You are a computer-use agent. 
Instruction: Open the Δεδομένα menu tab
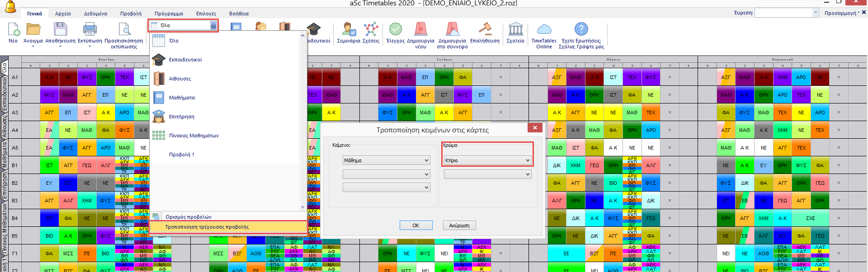point(95,14)
